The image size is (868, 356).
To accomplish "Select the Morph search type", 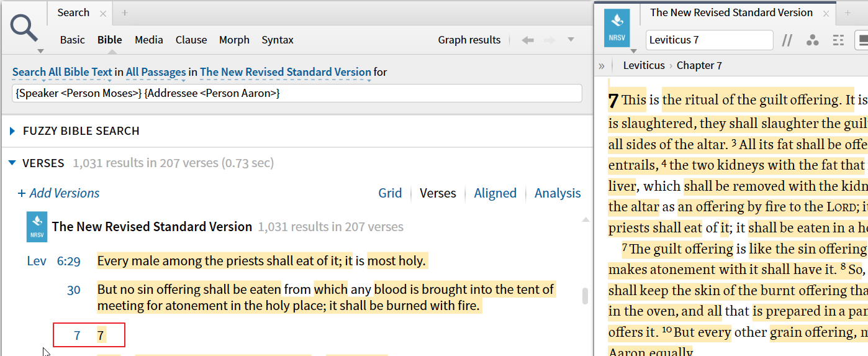I will (234, 40).
